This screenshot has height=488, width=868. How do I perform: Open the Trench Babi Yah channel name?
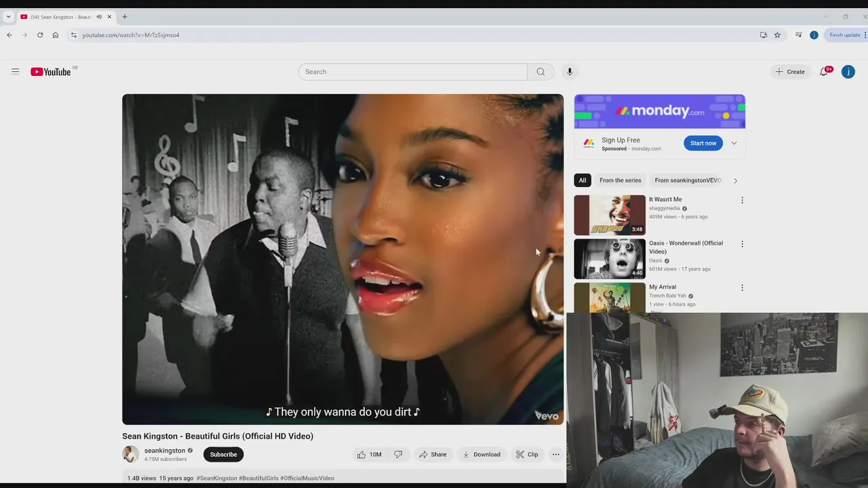tap(668, 296)
